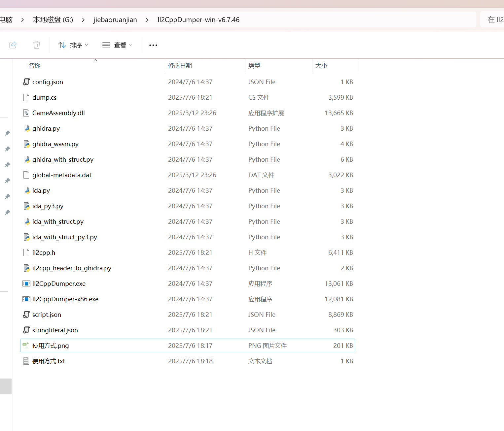504x431 pixels.
Task: Sort by 名称 column header
Action: tap(34, 66)
